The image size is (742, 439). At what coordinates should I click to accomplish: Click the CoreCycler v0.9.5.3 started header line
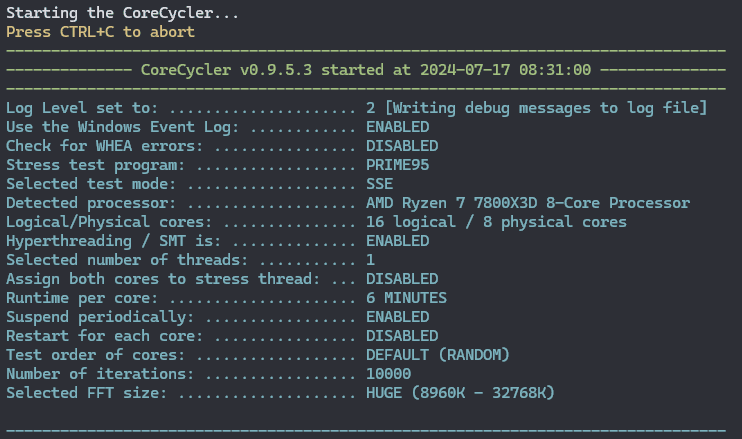[x=366, y=70]
